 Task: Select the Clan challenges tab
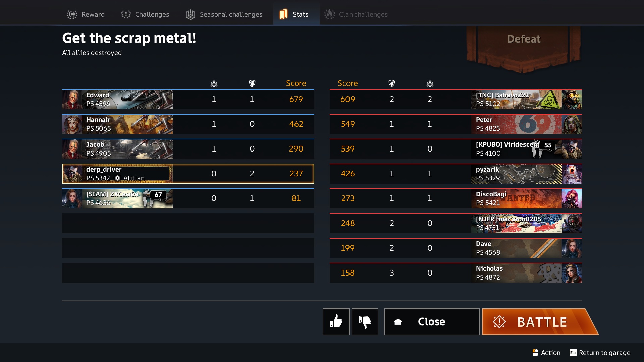click(x=356, y=14)
